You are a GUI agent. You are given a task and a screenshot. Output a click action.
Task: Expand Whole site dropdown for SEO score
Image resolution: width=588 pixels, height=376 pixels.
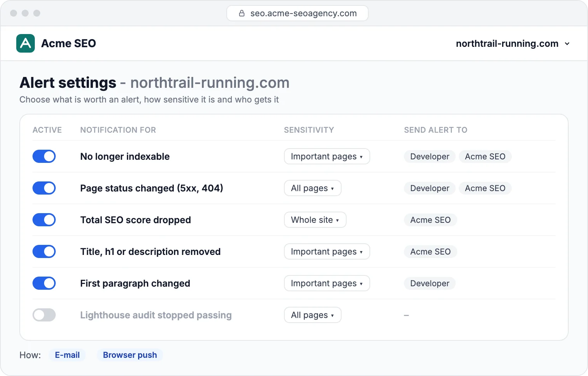point(315,220)
